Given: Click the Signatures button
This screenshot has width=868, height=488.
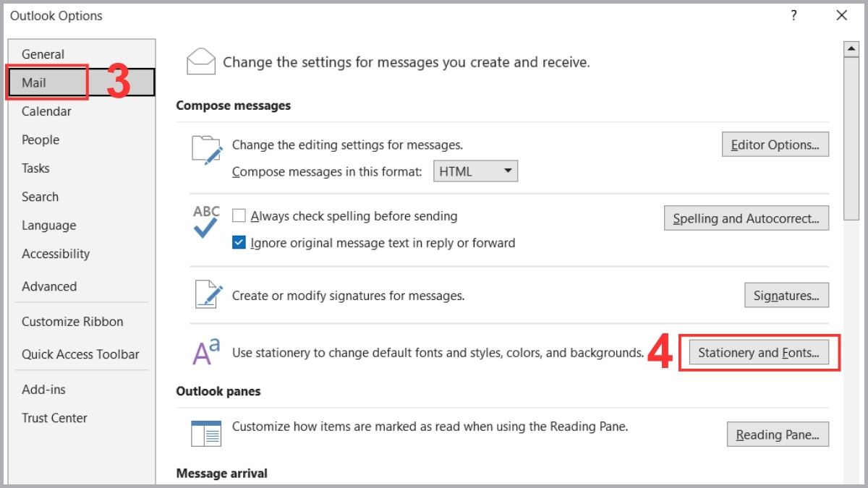Looking at the screenshot, I should (x=786, y=295).
